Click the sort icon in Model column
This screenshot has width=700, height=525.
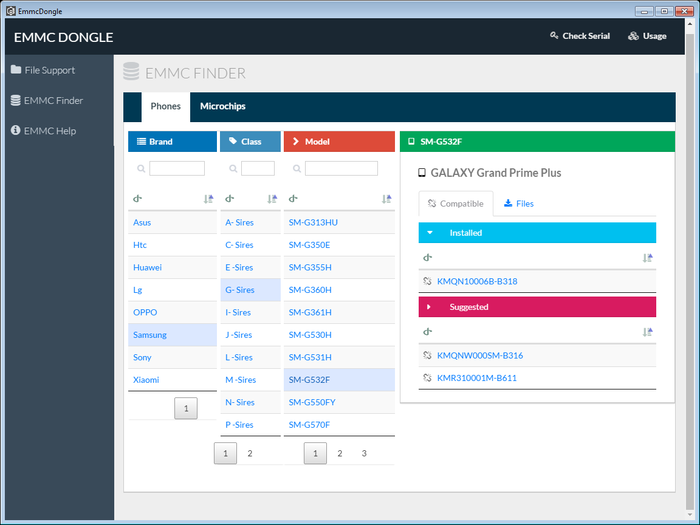click(386, 199)
